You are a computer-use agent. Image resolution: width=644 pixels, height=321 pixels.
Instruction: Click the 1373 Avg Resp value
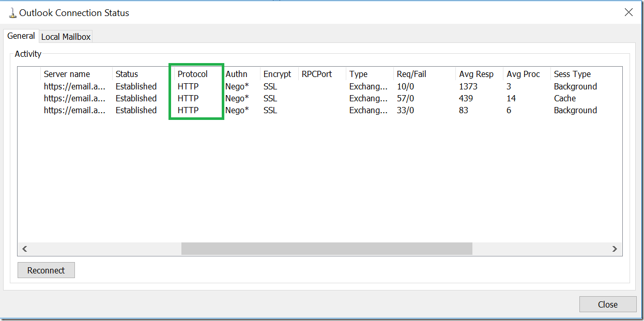pos(468,86)
